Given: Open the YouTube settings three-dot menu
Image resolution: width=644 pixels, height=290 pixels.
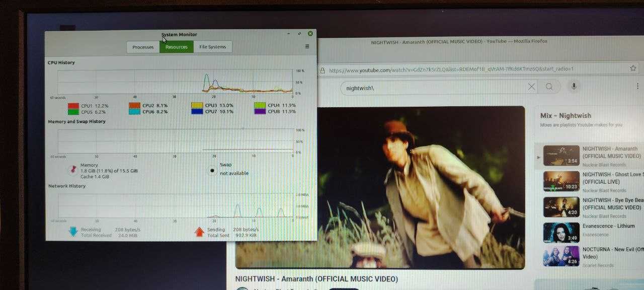Looking at the screenshot, I should pyautogui.click(x=637, y=87).
